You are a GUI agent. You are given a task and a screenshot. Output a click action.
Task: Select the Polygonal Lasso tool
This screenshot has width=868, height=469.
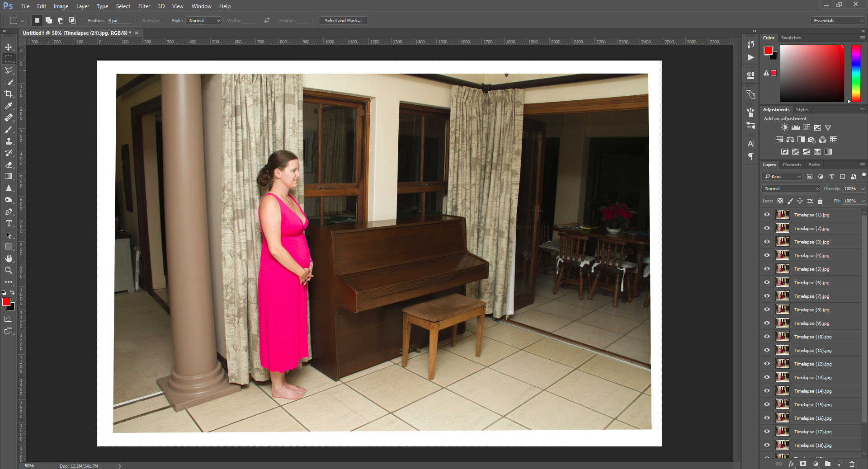coord(9,70)
